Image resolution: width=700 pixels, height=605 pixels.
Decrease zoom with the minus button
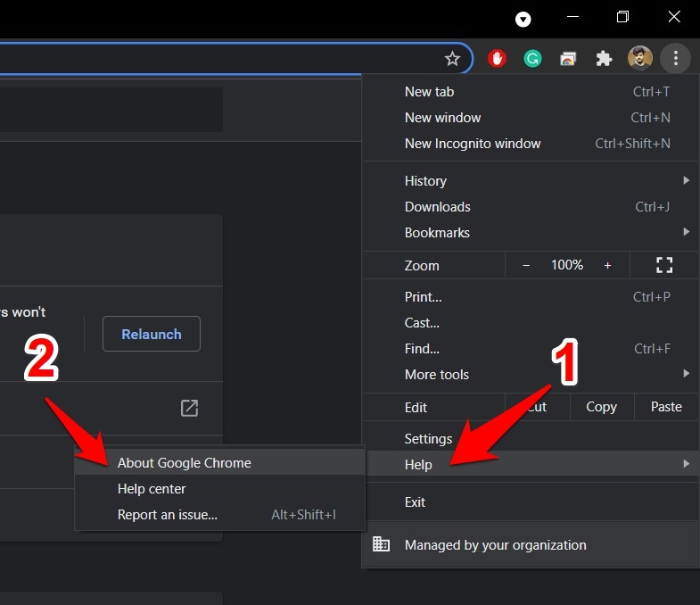click(526, 265)
